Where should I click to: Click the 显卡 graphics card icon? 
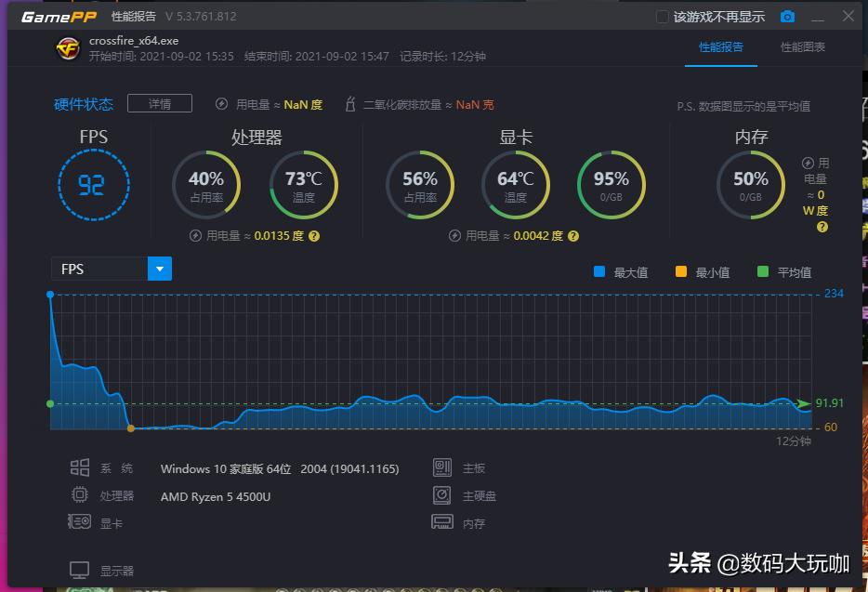pyautogui.click(x=81, y=522)
